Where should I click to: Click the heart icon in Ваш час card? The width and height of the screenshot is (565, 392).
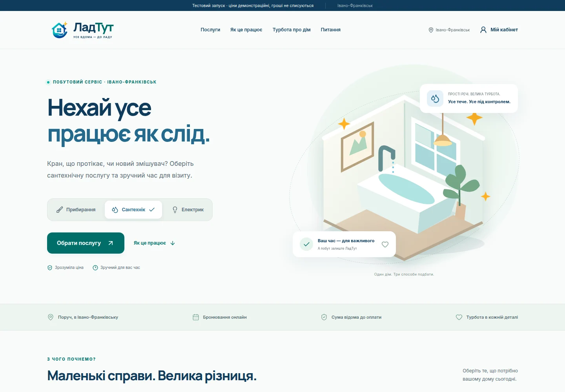385,244
